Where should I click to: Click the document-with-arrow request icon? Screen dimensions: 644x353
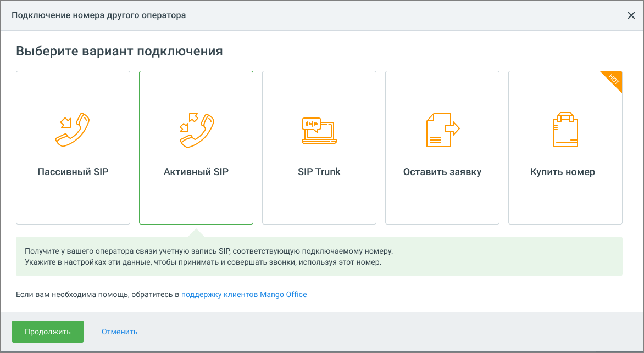443,130
